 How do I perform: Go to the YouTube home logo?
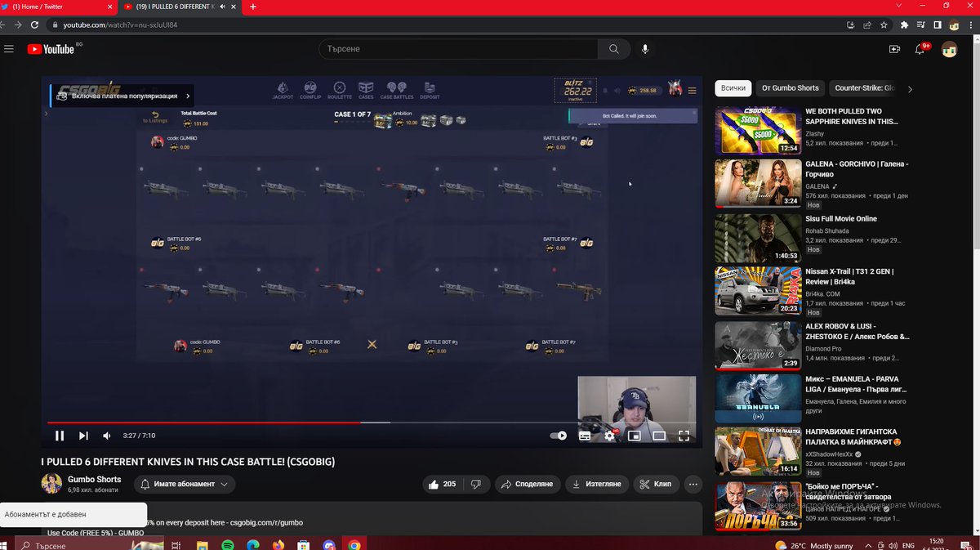[51, 49]
